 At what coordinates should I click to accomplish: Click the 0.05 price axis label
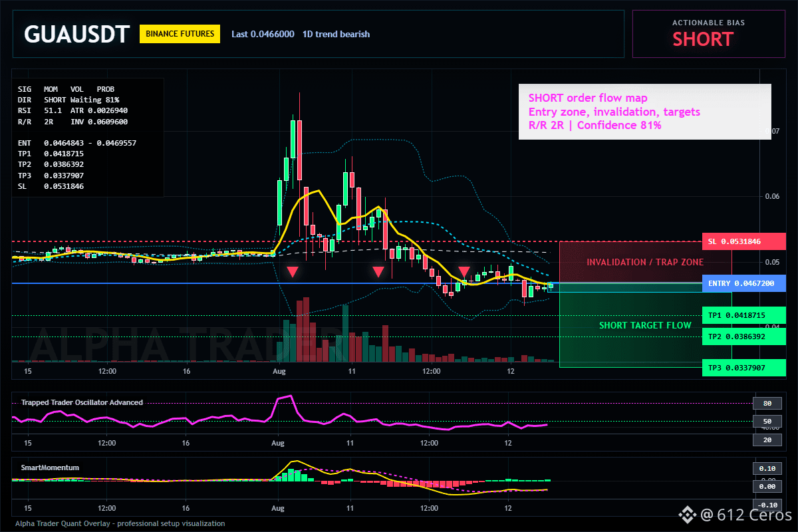771,262
